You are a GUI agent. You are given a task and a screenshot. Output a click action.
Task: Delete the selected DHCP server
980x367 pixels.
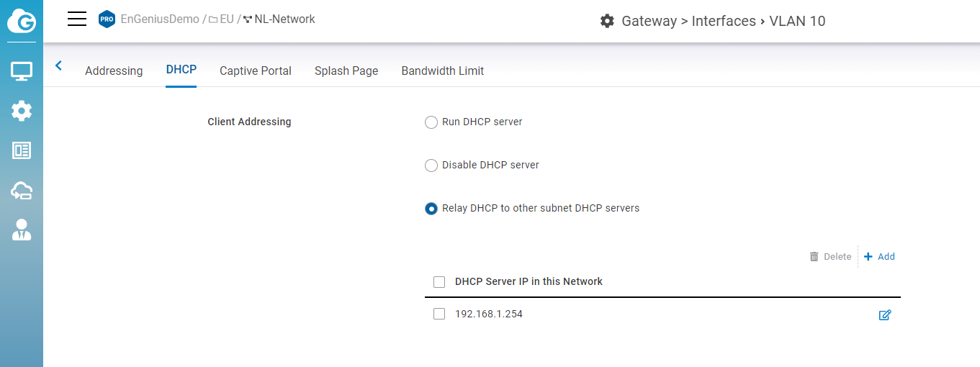pyautogui.click(x=830, y=257)
